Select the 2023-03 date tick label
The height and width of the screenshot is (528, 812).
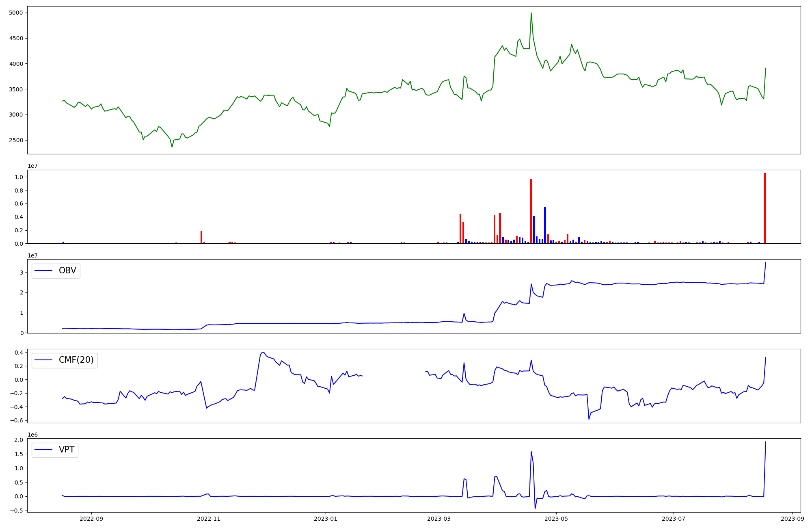pos(439,519)
